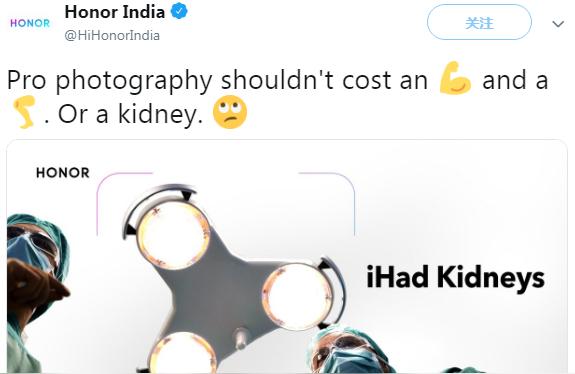Click the masked surgeon at the bottom

(x=347, y=351)
